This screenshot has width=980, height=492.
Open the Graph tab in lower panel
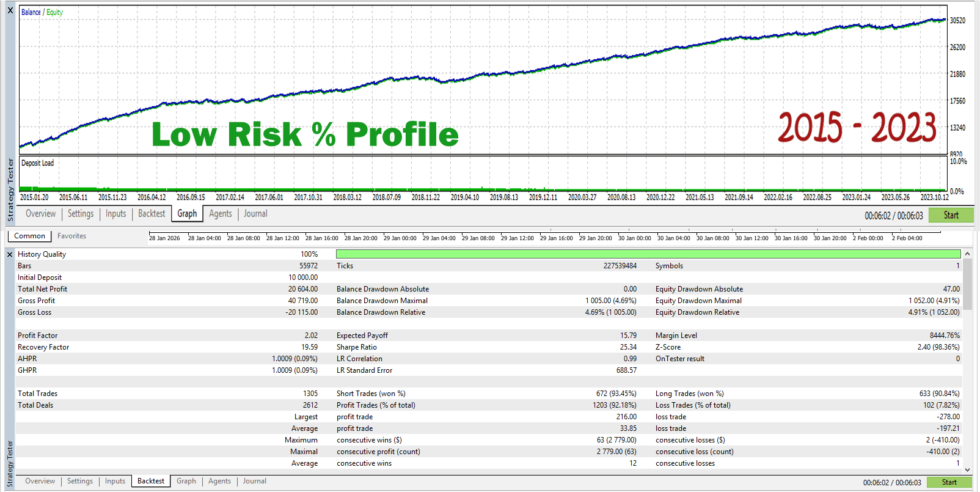point(186,482)
